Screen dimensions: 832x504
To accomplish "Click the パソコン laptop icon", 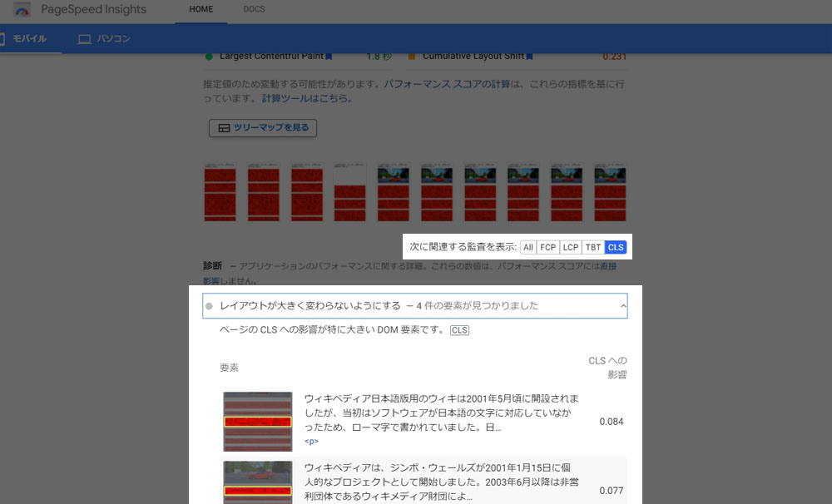I will [84, 39].
